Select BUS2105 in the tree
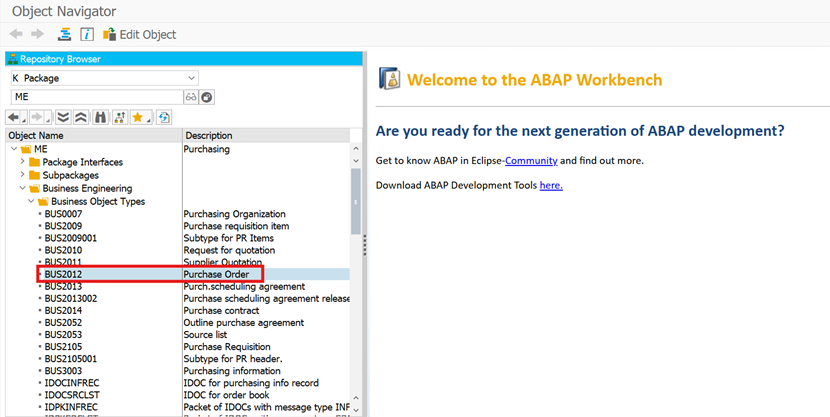830x417 pixels. coord(63,347)
